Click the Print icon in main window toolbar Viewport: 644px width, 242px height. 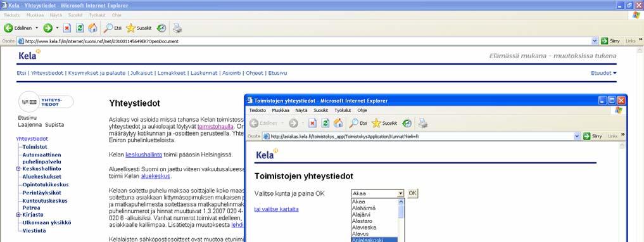click(177, 28)
